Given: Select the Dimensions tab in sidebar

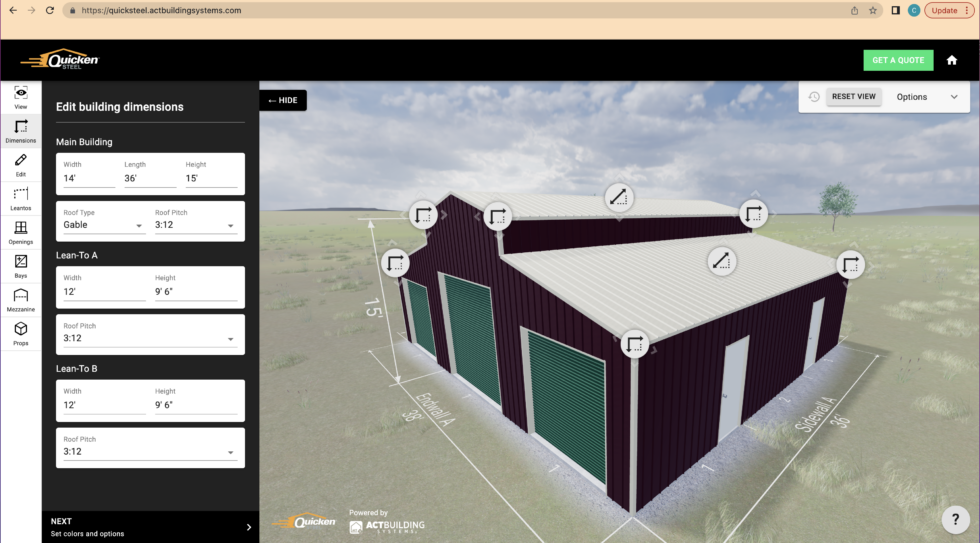Looking at the screenshot, I should click(x=20, y=131).
